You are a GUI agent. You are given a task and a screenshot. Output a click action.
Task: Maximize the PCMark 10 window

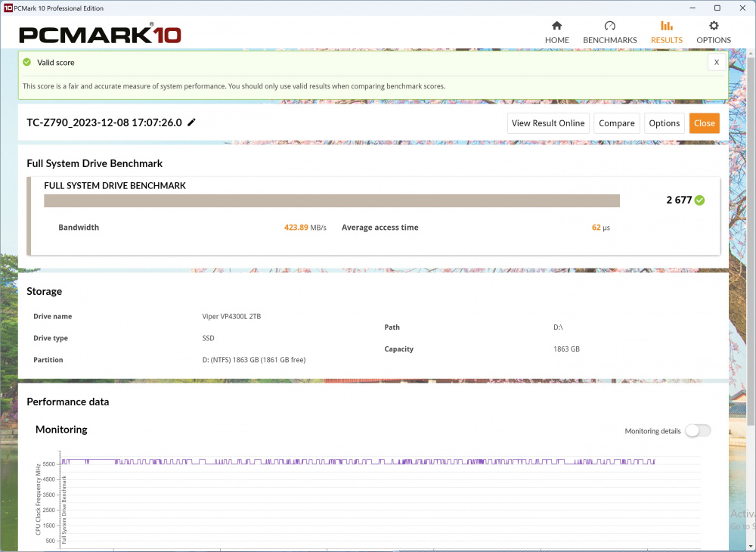tap(717, 8)
